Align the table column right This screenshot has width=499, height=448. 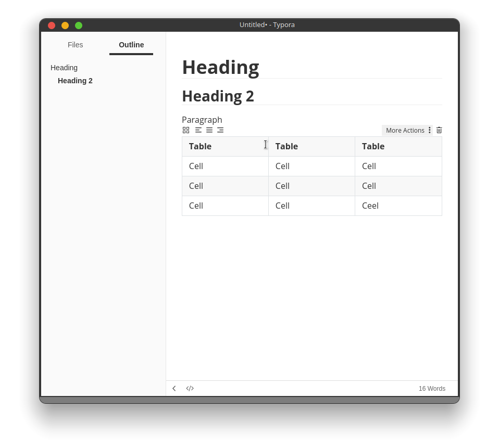point(220,130)
